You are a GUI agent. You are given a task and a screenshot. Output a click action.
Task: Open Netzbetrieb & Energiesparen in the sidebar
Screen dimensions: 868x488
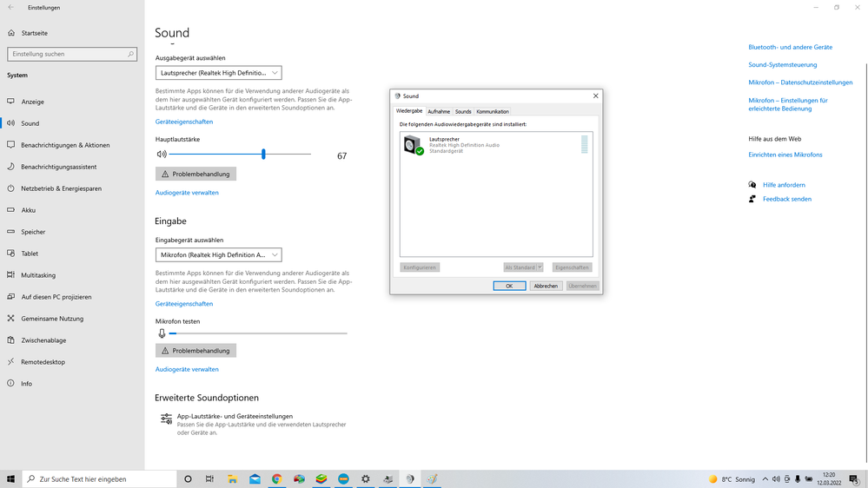(x=61, y=188)
